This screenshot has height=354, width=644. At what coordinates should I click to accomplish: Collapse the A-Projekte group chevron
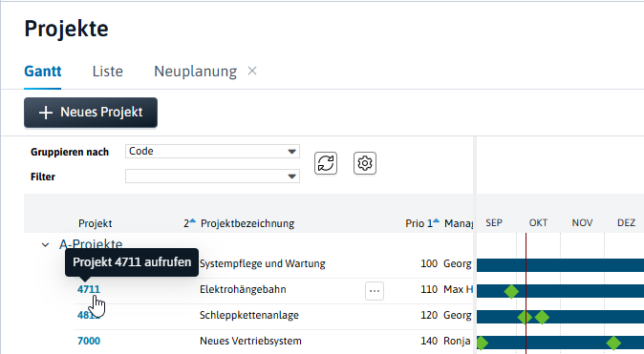(x=45, y=245)
